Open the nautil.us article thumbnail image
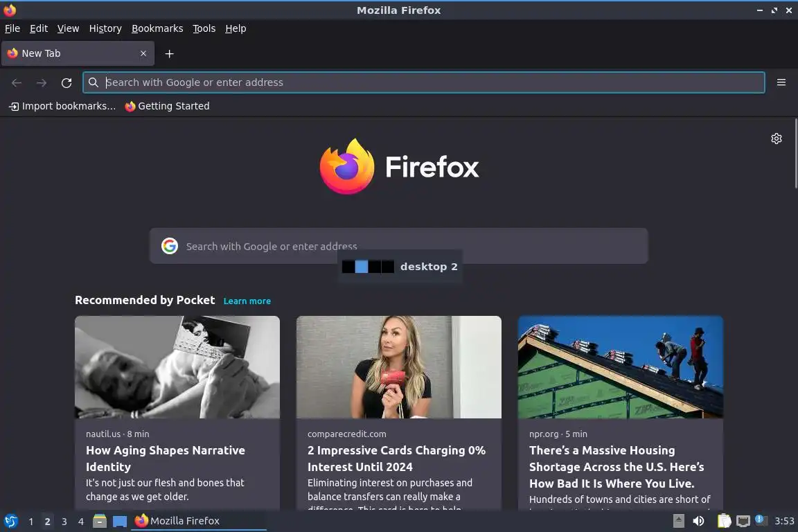The image size is (798, 532). coord(177,367)
